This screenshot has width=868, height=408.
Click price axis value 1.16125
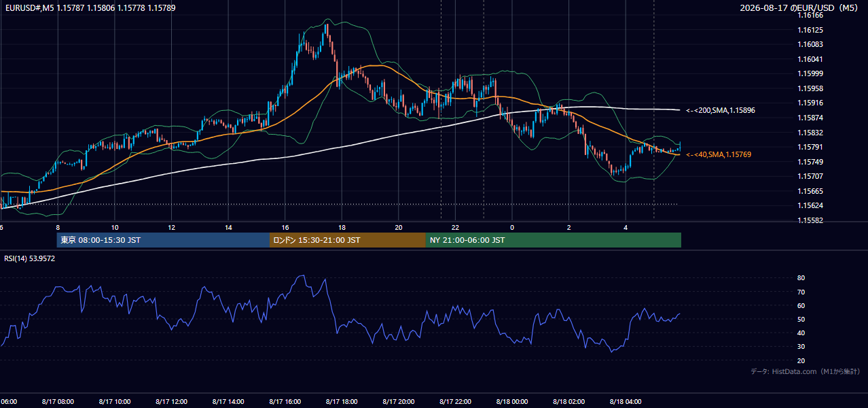(x=810, y=31)
